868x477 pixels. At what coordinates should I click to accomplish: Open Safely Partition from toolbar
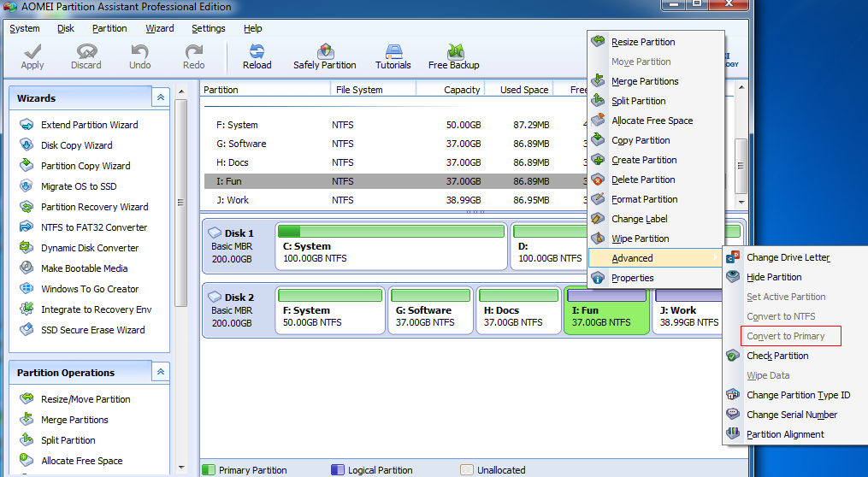click(325, 51)
